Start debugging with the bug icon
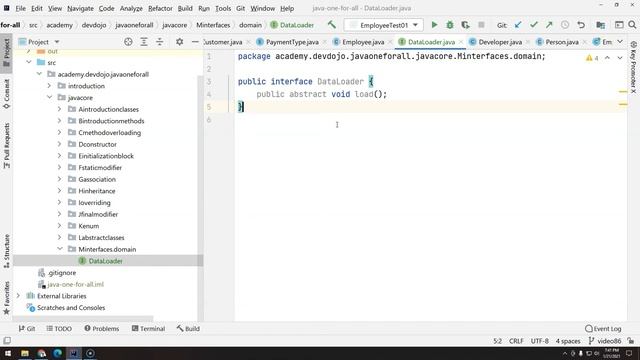This screenshot has height=360, width=640. point(450,25)
